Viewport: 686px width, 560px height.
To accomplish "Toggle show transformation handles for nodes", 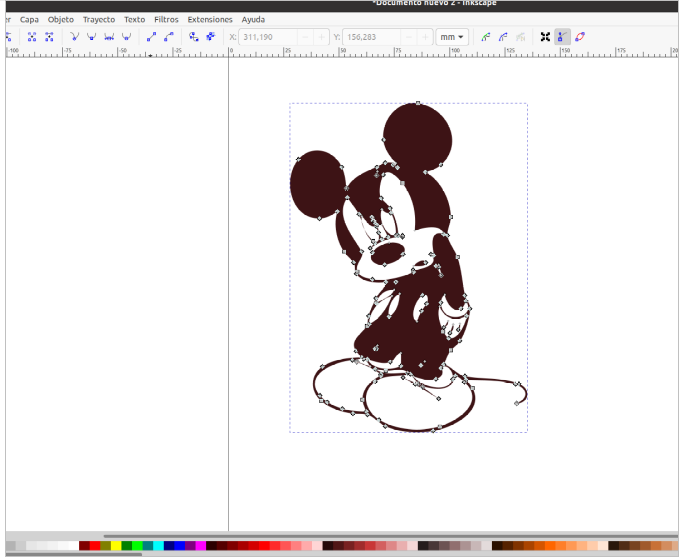I will coord(545,37).
